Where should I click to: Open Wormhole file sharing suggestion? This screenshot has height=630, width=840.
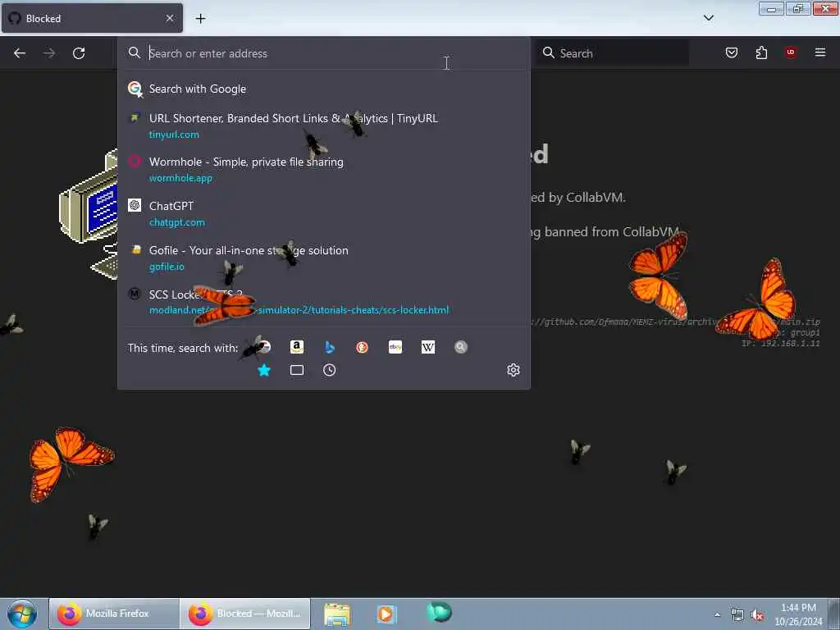(323, 170)
